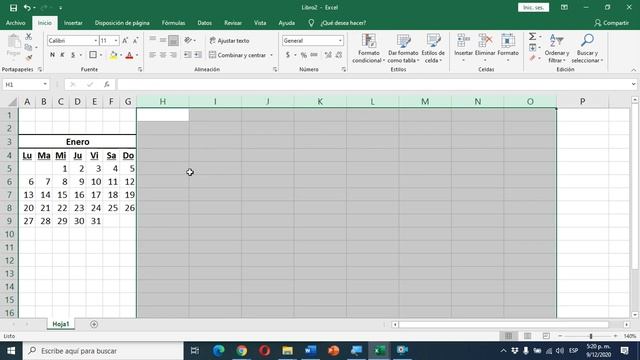Set bottom vertical alignment
The width and height of the screenshot is (640, 360).
[x=173, y=40]
